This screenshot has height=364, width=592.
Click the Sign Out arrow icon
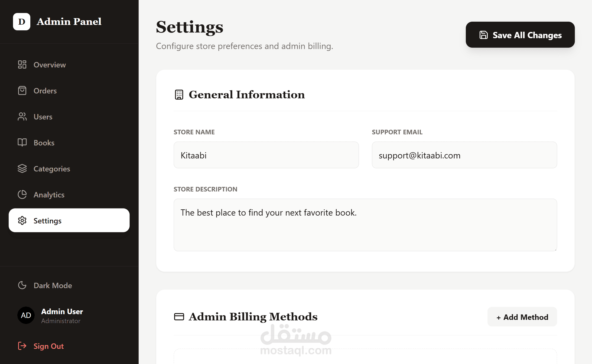coord(22,346)
